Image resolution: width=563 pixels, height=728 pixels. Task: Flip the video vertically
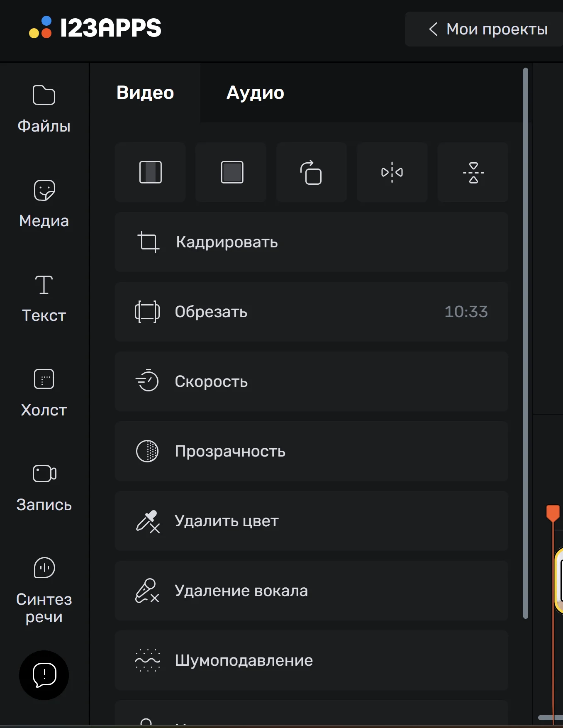pos(473,172)
